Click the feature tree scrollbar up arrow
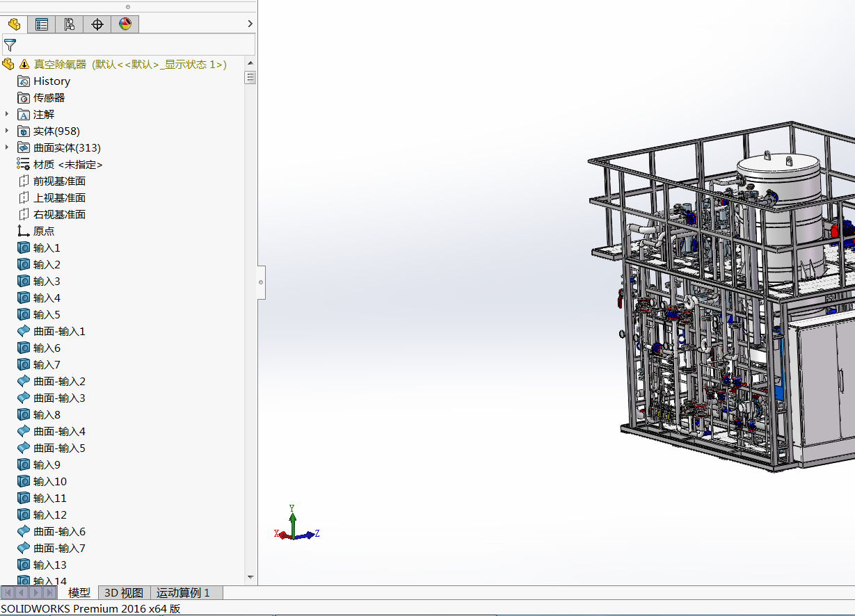This screenshot has height=616, width=855. (250, 64)
